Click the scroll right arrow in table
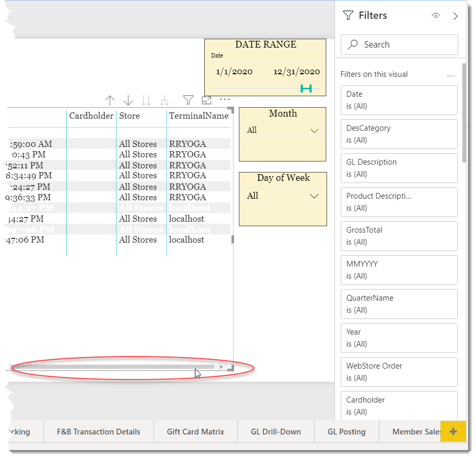 pos(221,367)
